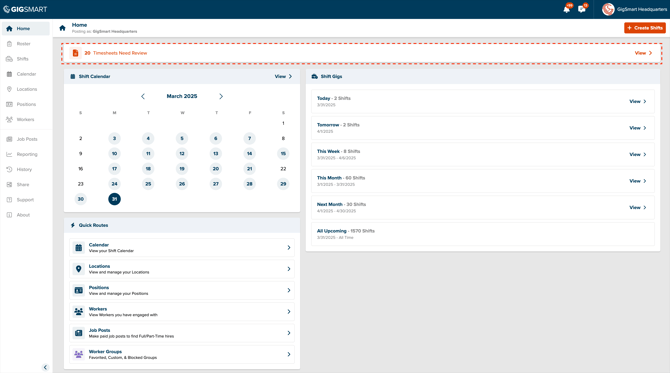Click the 'Job Posts' quick route title
This screenshot has width=670, height=373.
click(99, 330)
